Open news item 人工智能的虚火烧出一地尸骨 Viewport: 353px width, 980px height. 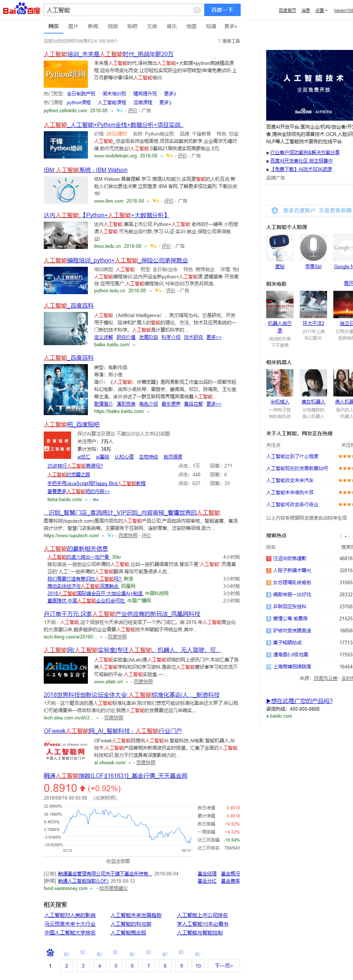tap(78, 557)
